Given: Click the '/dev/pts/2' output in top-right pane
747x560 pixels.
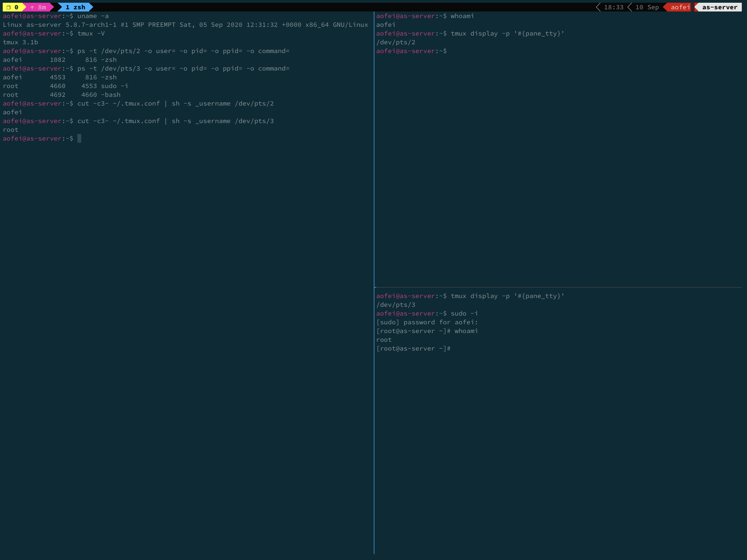Looking at the screenshot, I should [x=395, y=42].
